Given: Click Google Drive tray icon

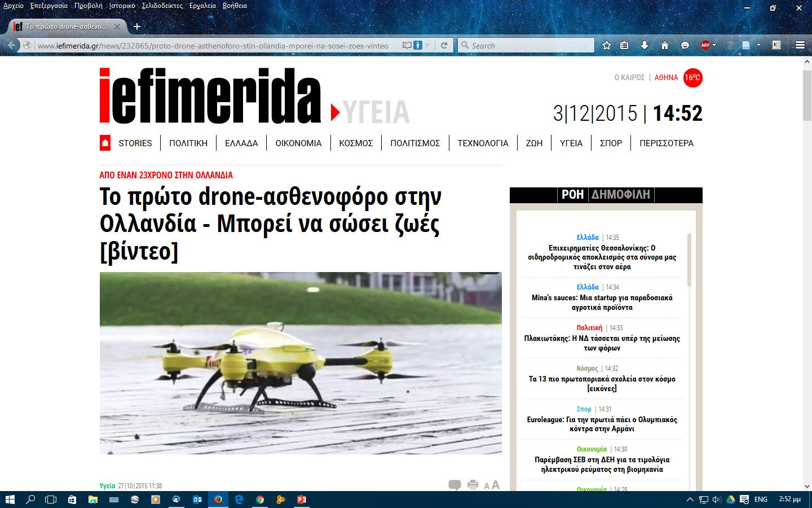Looking at the screenshot, I should 731,500.
